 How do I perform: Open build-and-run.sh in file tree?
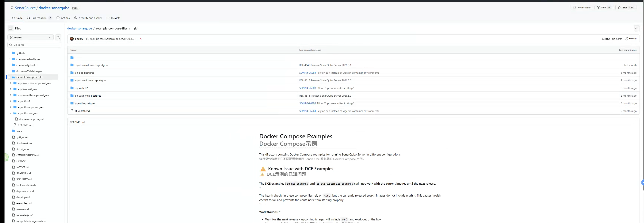[26, 185]
